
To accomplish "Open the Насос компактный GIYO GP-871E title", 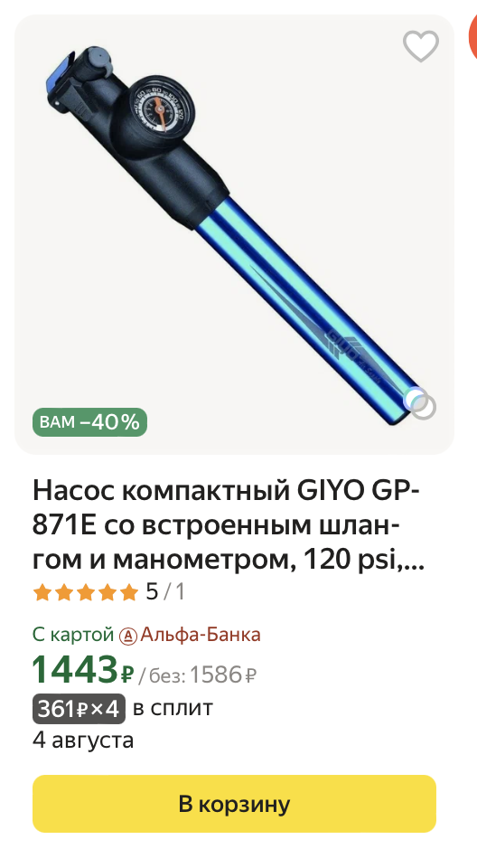I will pos(228,524).
